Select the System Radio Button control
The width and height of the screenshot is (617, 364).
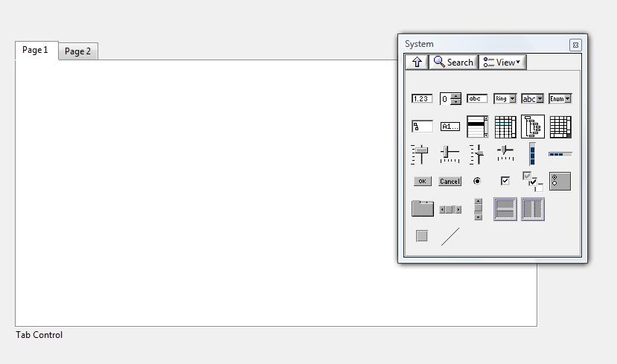(x=477, y=181)
